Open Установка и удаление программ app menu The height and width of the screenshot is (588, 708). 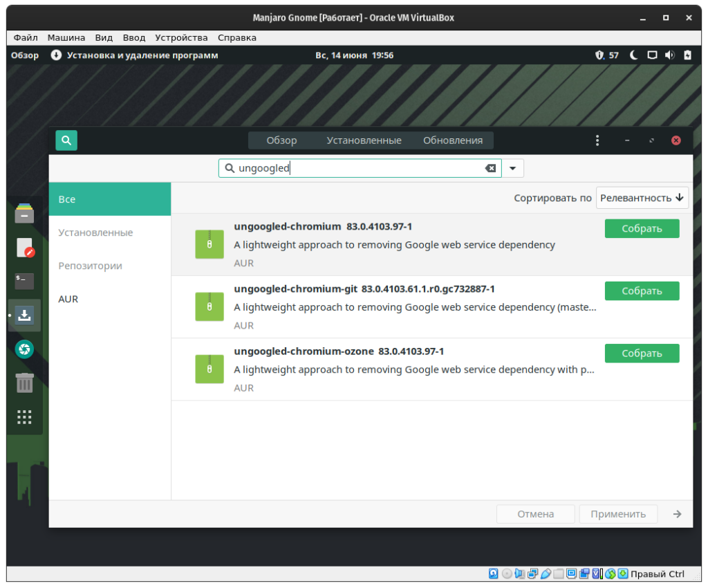pyautogui.click(x=135, y=55)
